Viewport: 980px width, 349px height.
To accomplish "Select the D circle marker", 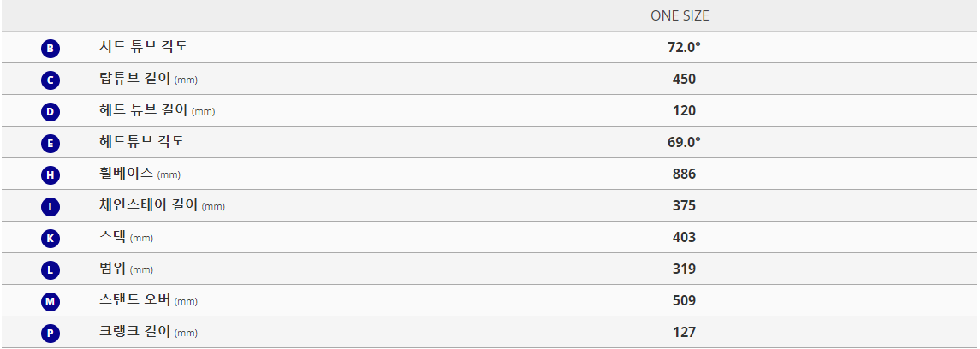I will click(x=50, y=112).
